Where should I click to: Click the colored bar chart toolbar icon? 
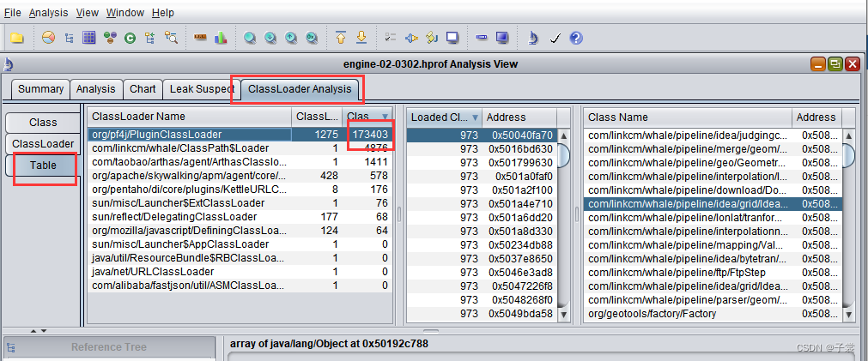(221, 38)
